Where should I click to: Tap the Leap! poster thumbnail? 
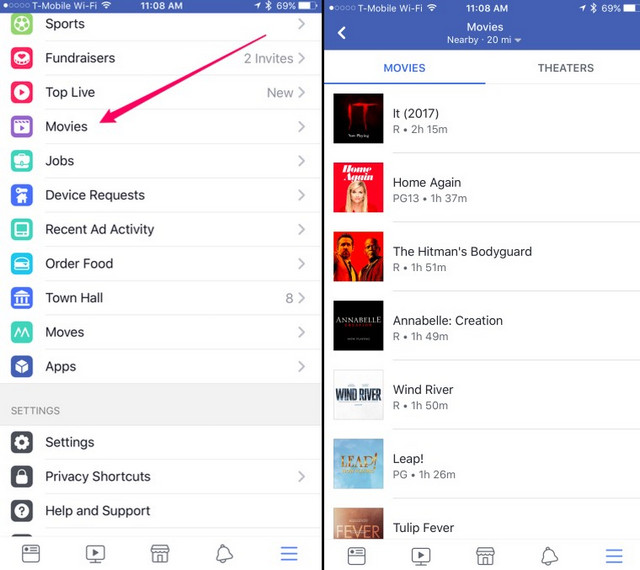pos(358,464)
